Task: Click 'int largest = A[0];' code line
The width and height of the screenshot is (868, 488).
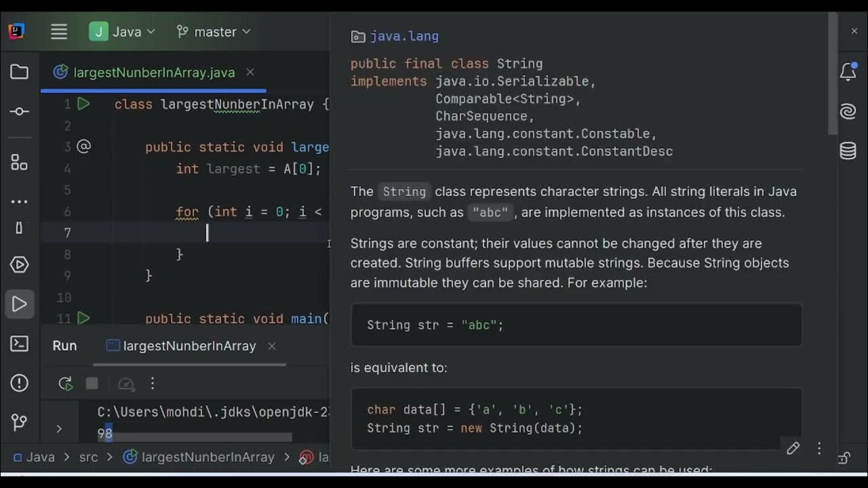Action: pos(248,169)
